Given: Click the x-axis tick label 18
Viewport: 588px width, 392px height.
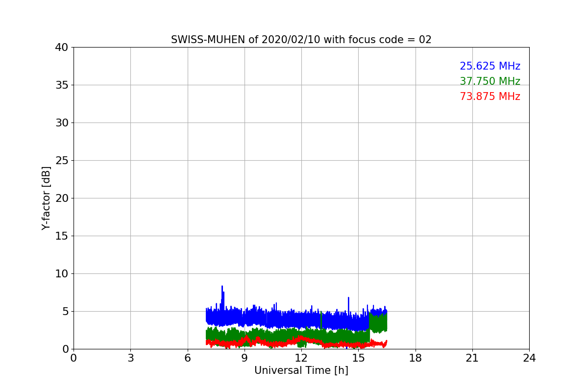Looking at the screenshot, I should coord(416,358).
